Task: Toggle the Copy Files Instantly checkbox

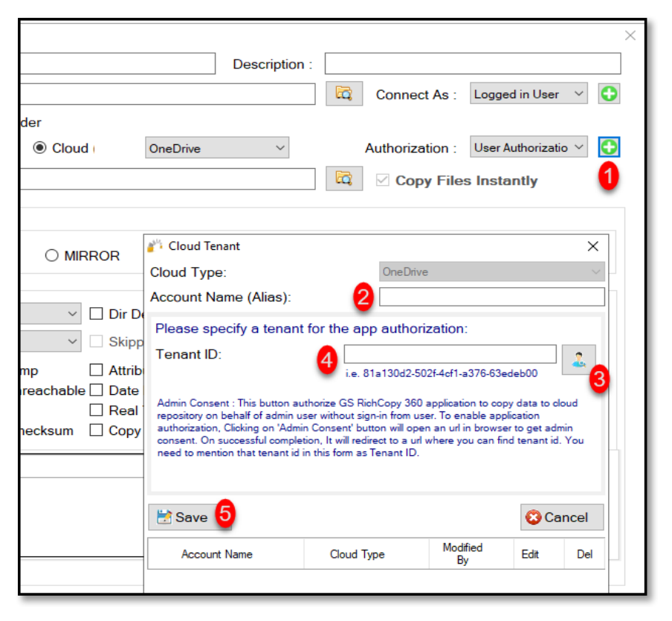Action: click(x=382, y=180)
